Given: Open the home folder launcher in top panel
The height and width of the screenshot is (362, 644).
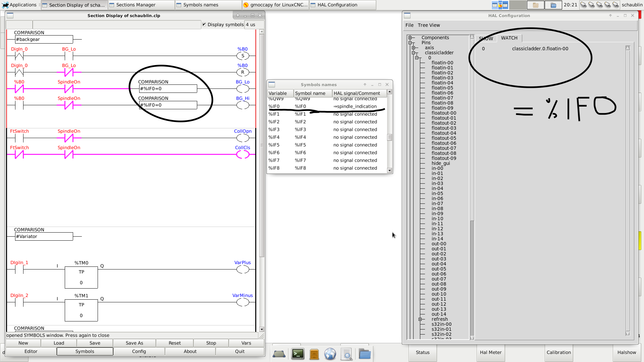Looking at the screenshot, I should [x=535, y=5].
